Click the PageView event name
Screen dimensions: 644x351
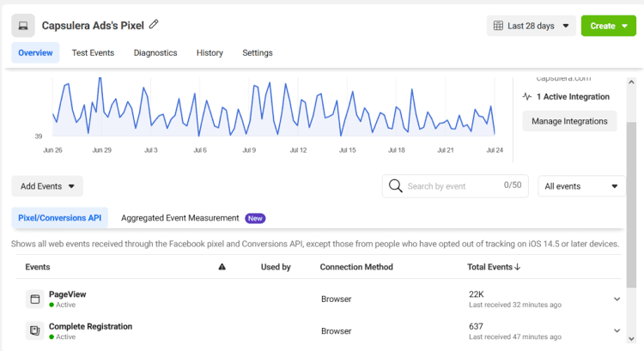67,294
